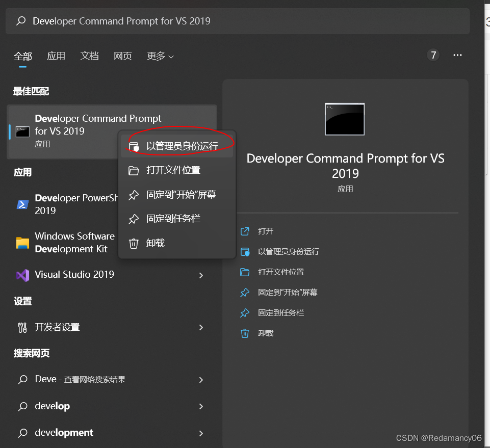The height and width of the screenshot is (448, 490).
Task: Click the Windows Software Development Kit icon
Action: click(22, 243)
